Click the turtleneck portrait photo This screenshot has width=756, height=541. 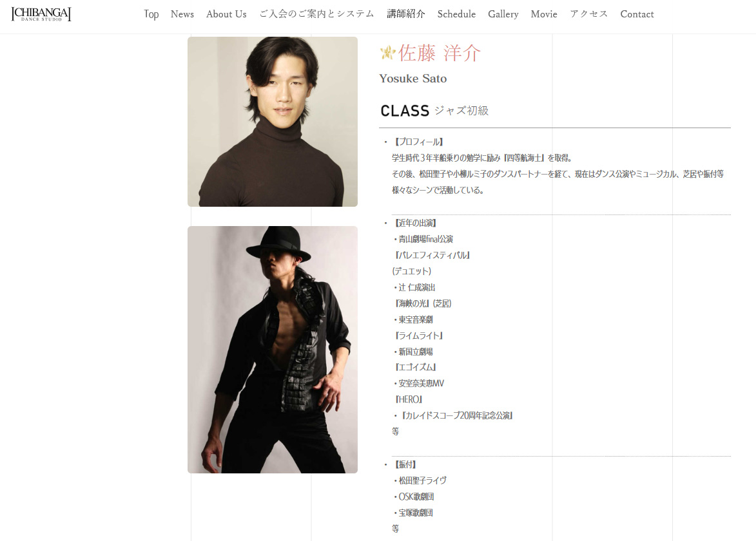(x=273, y=121)
